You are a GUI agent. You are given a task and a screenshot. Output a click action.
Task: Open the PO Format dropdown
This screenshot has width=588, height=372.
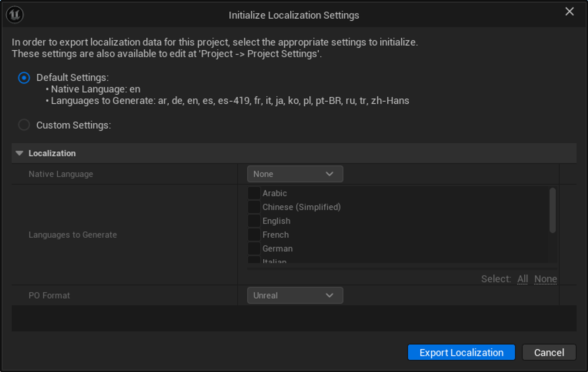click(295, 296)
